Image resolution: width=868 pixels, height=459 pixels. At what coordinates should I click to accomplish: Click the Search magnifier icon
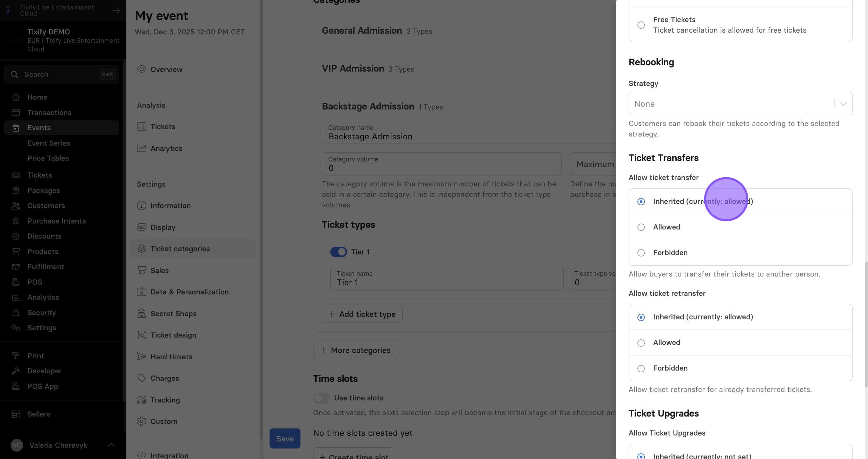click(x=14, y=74)
